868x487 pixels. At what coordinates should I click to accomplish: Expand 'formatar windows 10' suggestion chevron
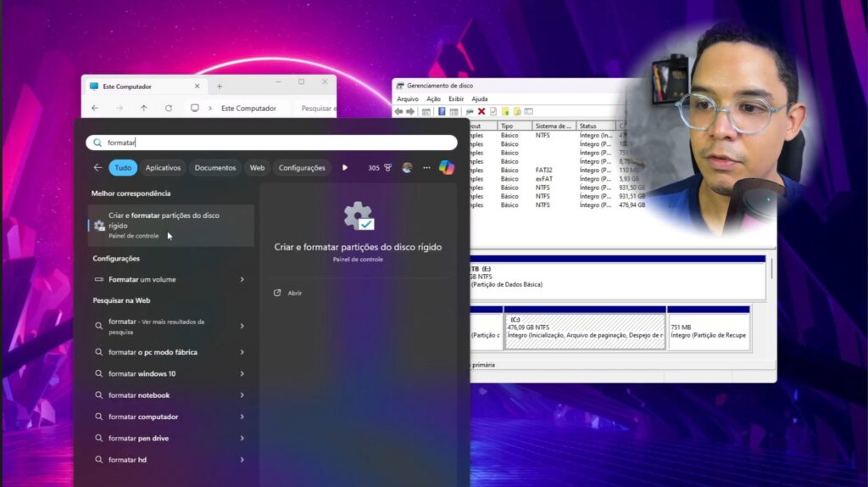[242, 373]
